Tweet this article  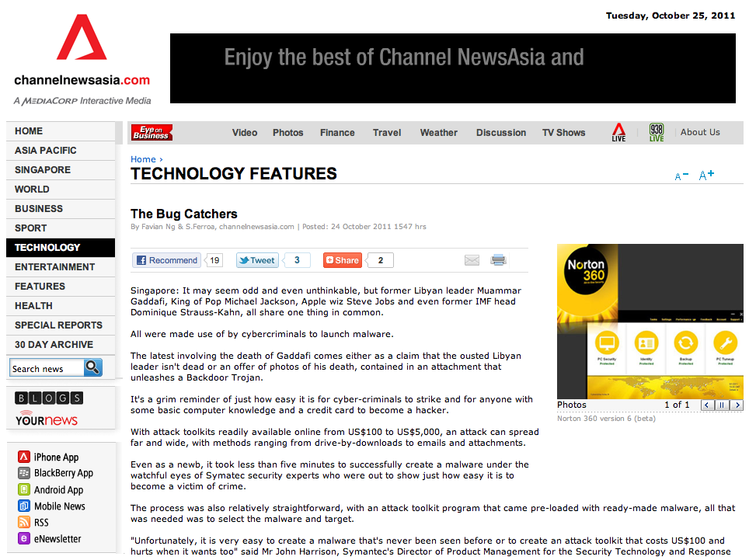pos(257,260)
